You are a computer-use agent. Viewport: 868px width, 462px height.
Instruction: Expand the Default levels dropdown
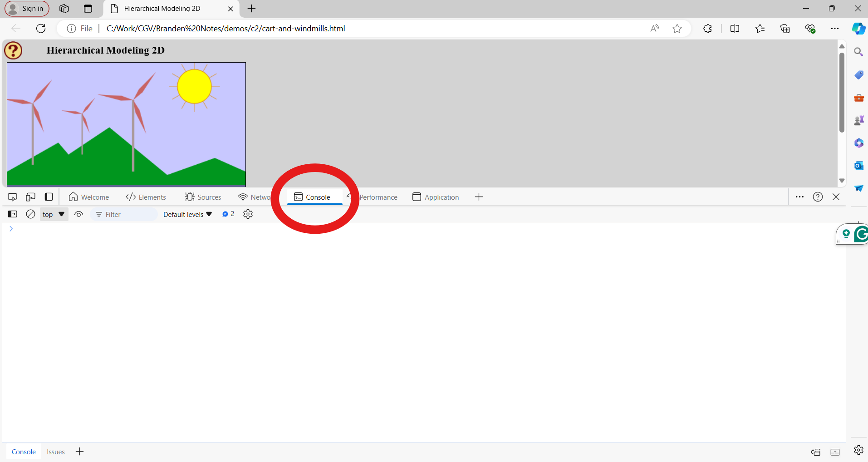187,214
